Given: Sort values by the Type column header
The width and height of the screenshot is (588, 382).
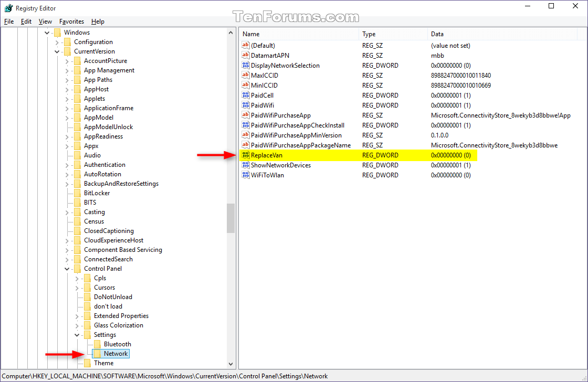Looking at the screenshot, I should 393,34.
